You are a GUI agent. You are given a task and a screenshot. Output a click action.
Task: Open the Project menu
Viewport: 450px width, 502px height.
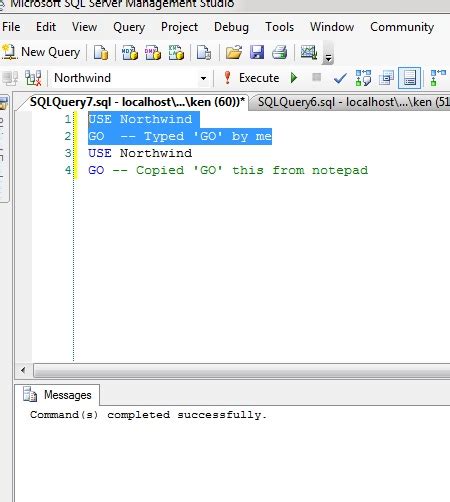179,27
